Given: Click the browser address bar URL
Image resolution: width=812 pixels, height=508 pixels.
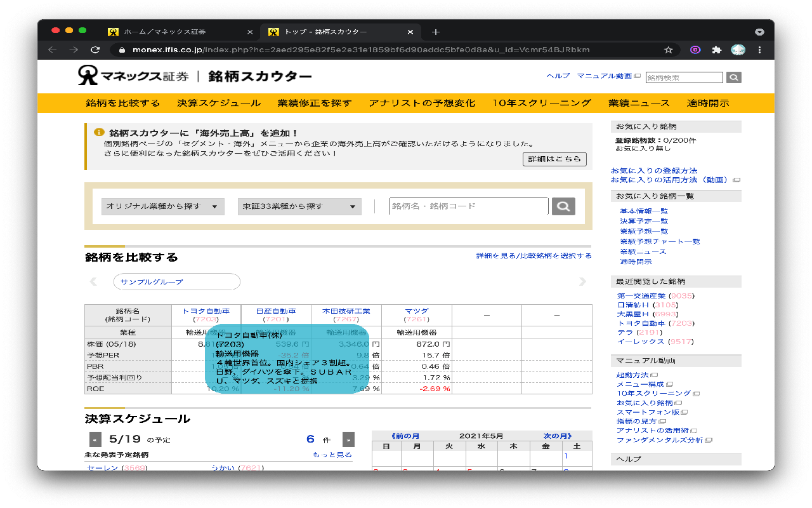Looking at the screenshot, I should click(362, 50).
